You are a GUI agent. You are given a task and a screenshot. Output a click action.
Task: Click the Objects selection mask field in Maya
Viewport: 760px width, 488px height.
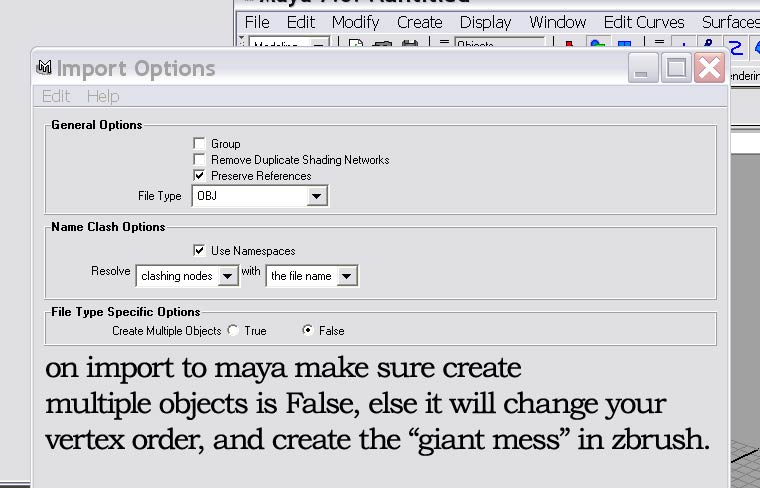tap(500, 42)
